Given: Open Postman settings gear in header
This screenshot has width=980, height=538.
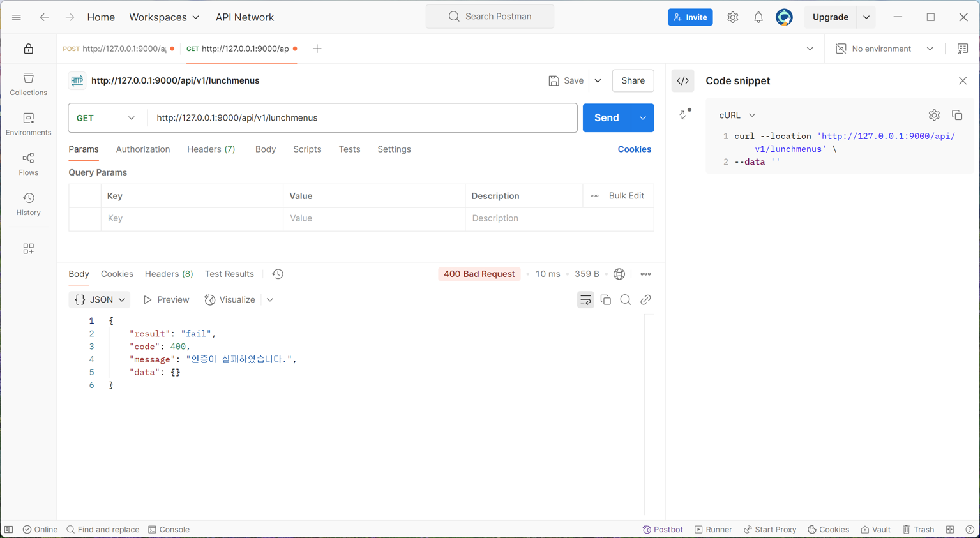Looking at the screenshot, I should (x=733, y=17).
